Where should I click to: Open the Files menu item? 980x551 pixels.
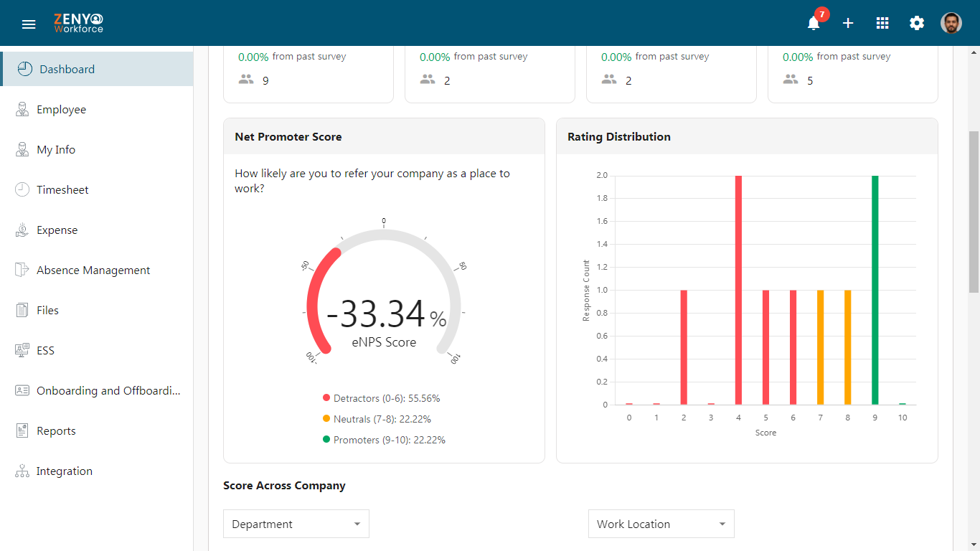(x=97, y=310)
